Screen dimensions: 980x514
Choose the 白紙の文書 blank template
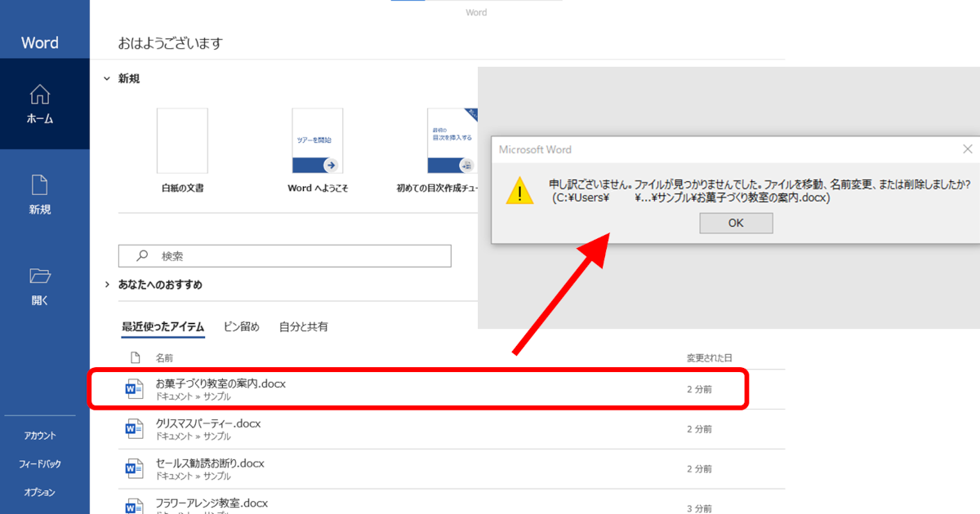pos(182,140)
